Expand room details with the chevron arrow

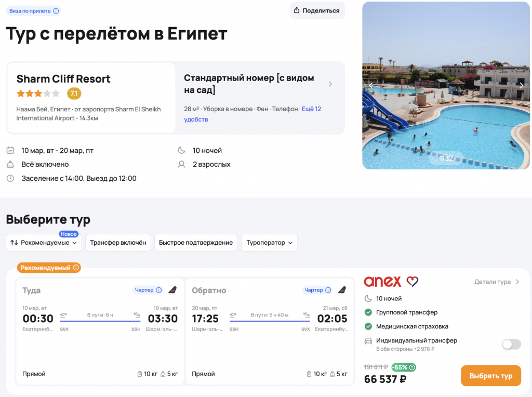(x=330, y=84)
